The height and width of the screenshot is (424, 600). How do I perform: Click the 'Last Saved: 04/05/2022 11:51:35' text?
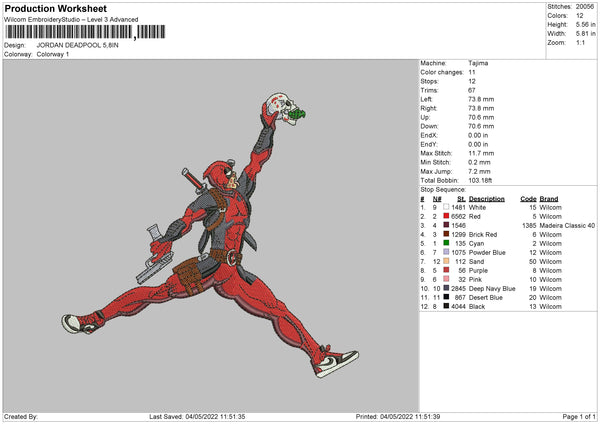pyautogui.click(x=197, y=416)
